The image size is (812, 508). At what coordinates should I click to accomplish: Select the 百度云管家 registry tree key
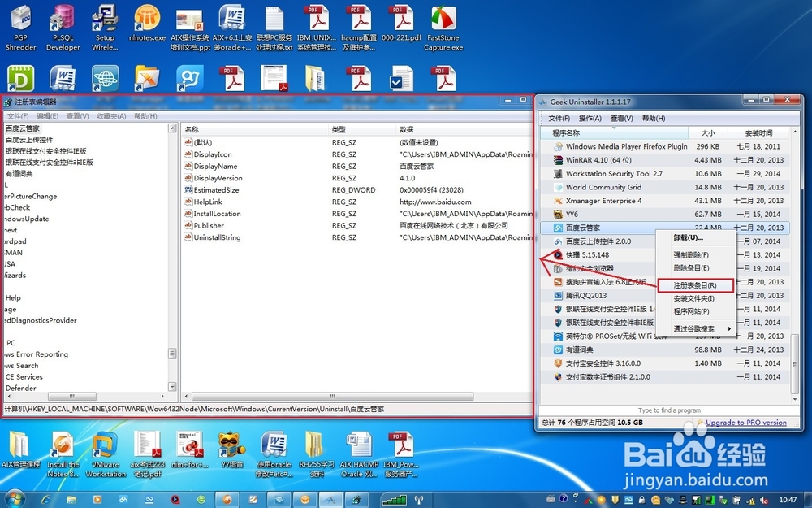coord(22,128)
